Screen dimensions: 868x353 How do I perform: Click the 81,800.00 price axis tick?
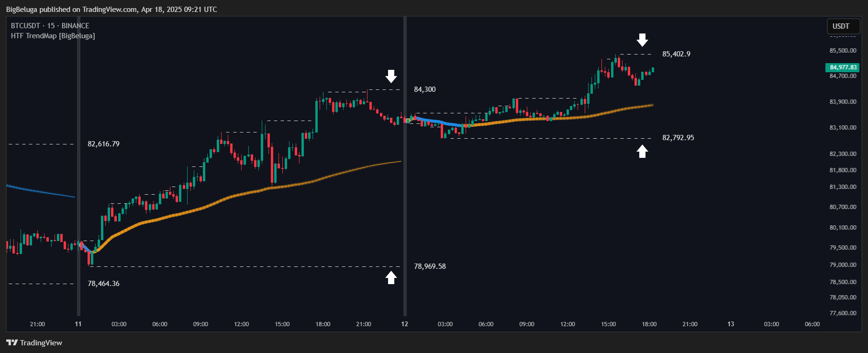tap(843, 170)
